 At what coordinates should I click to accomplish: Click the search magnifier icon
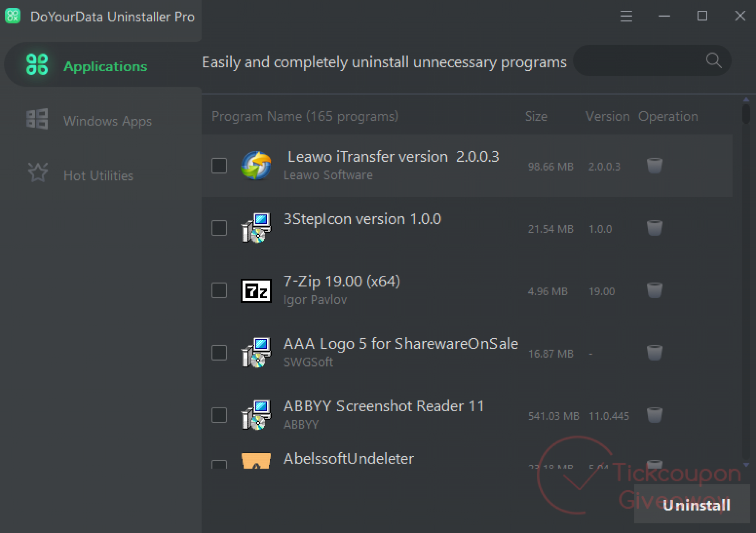(x=713, y=61)
